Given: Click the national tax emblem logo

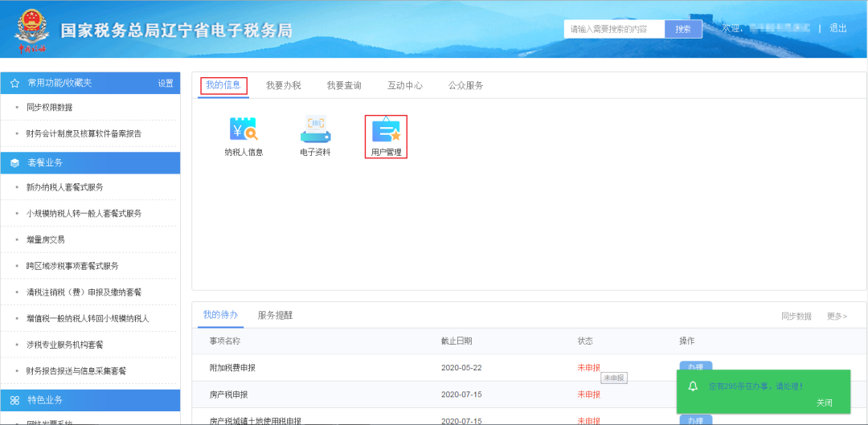Looking at the screenshot, I should pyautogui.click(x=31, y=31).
